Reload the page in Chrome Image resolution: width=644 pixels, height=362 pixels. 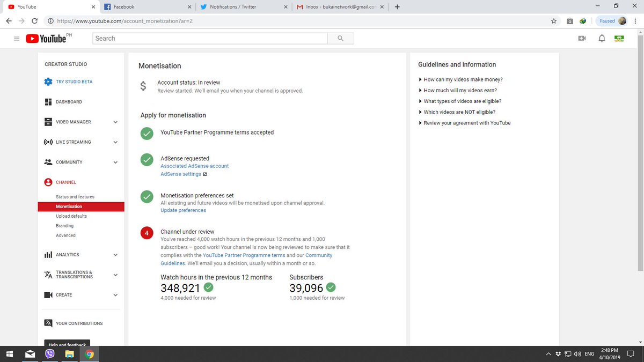coord(35,21)
